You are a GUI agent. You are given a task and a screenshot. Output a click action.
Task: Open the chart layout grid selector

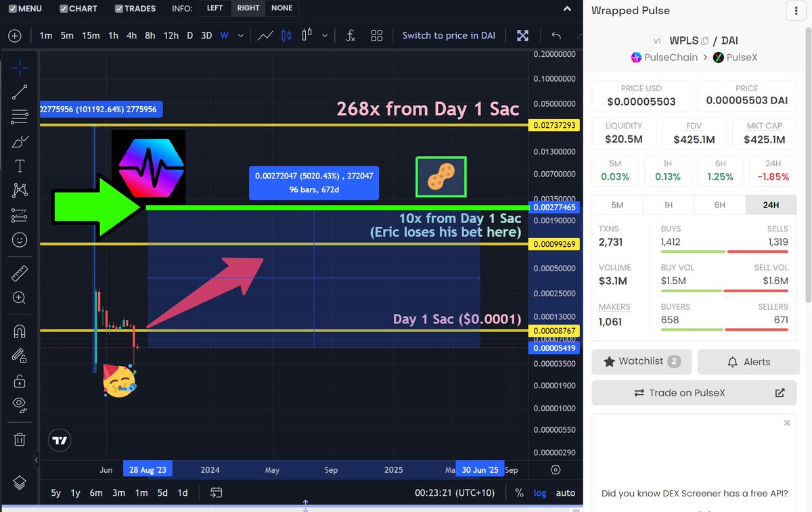[377, 36]
